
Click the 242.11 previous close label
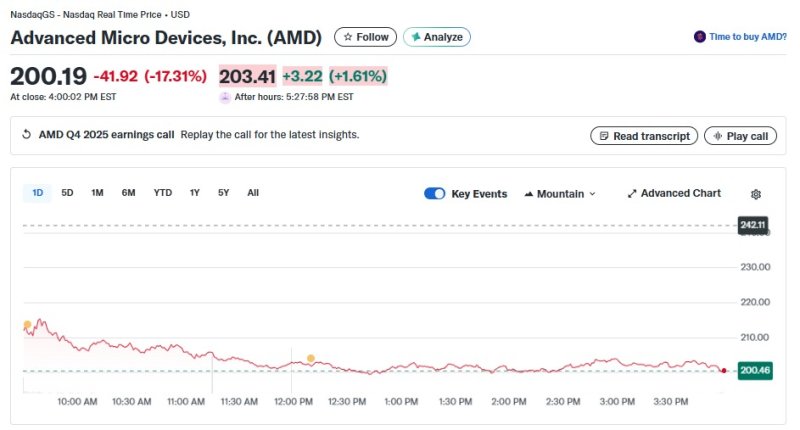point(752,225)
